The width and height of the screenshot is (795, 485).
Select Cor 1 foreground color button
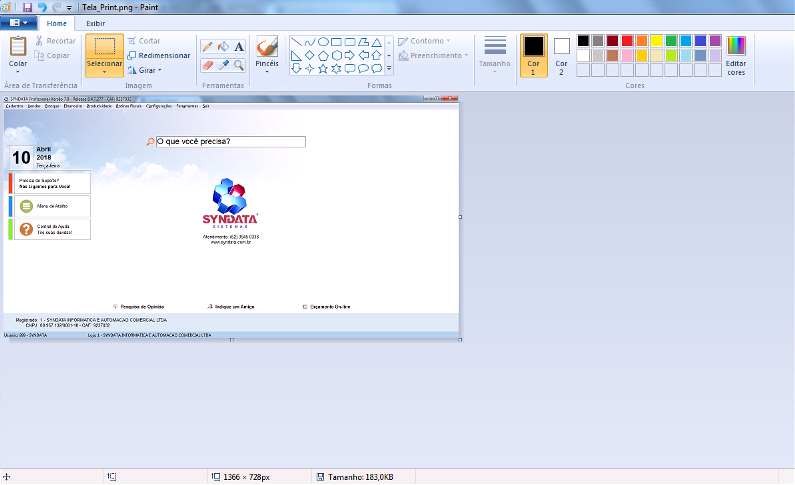coord(533,56)
